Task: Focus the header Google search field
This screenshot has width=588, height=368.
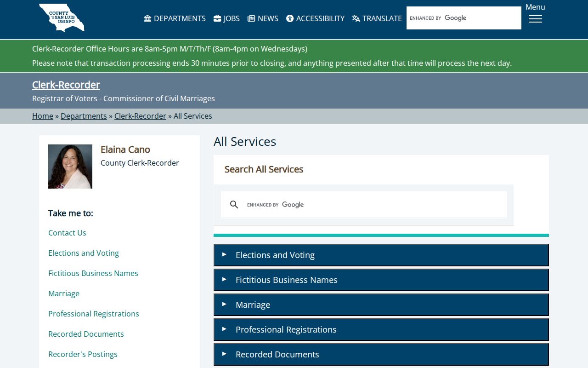Action: coord(464,18)
